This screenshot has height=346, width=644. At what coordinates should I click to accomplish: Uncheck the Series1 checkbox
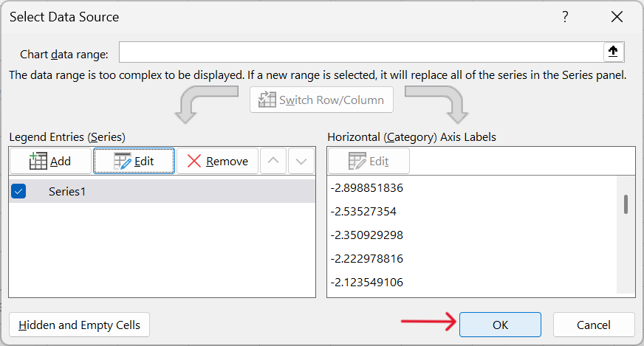point(18,191)
